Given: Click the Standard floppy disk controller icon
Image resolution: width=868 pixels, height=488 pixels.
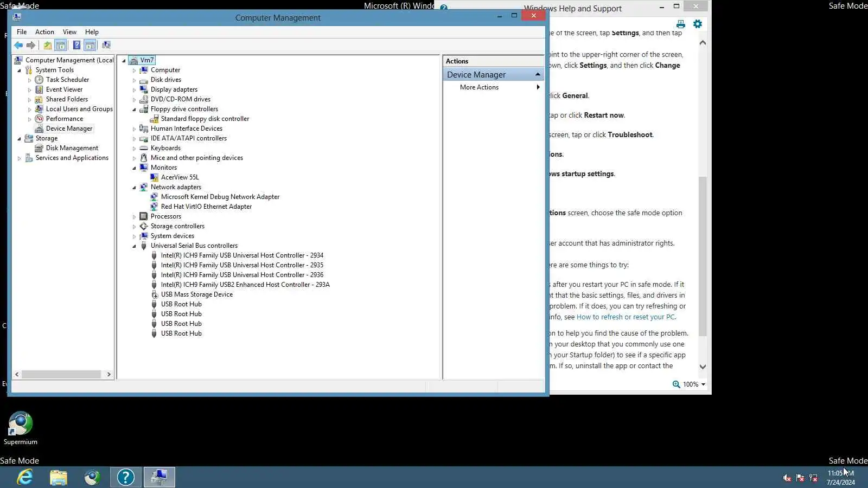Looking at the screenshot, I should click(154, 119).
